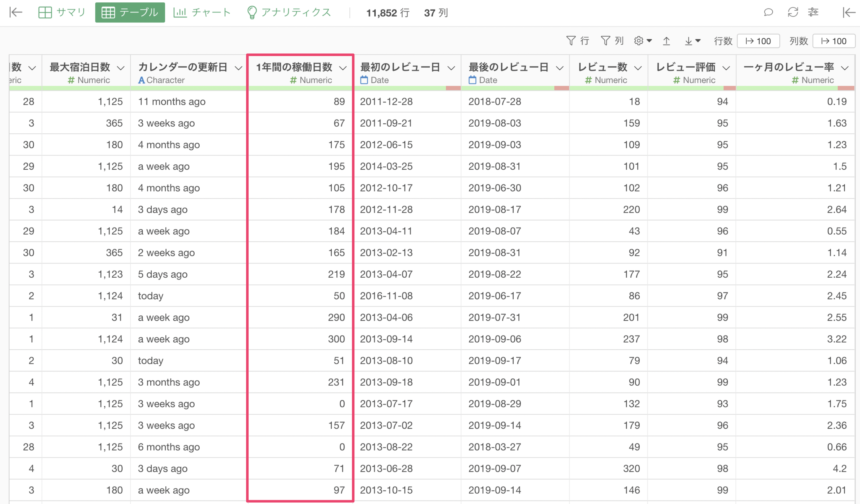Viewport: 860px width, 504px height.
Task: Click the red missing-value bar under 最初のレビュー日
Action: point(453,88)
